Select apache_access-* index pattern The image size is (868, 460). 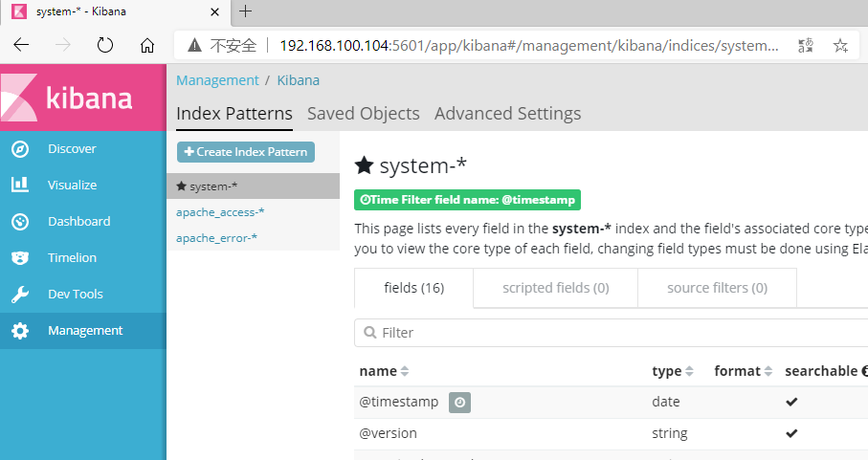220,212
